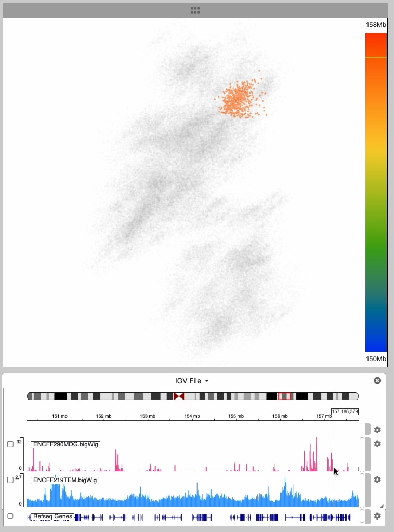This screenshot has height=532, width=394.
Task: Click the resize handle at colorbar bottom corner
Action: pos(384,365)
